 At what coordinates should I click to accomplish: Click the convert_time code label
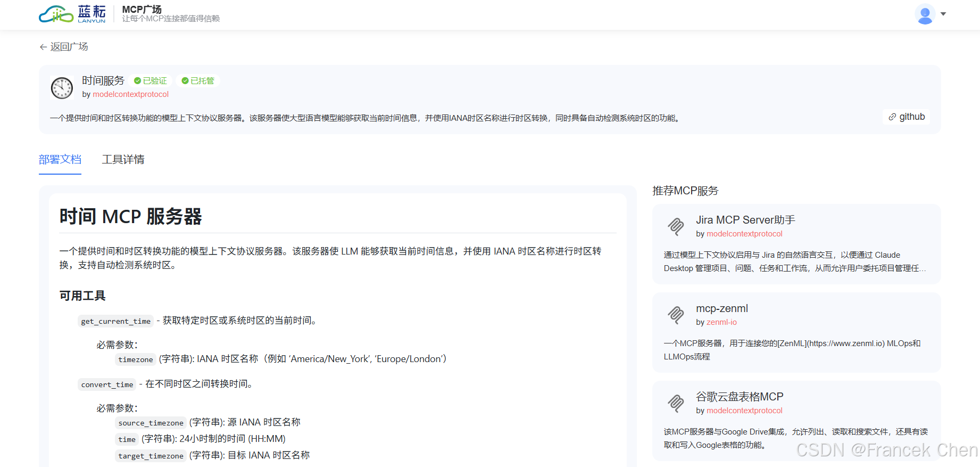[x=107, y=384]
